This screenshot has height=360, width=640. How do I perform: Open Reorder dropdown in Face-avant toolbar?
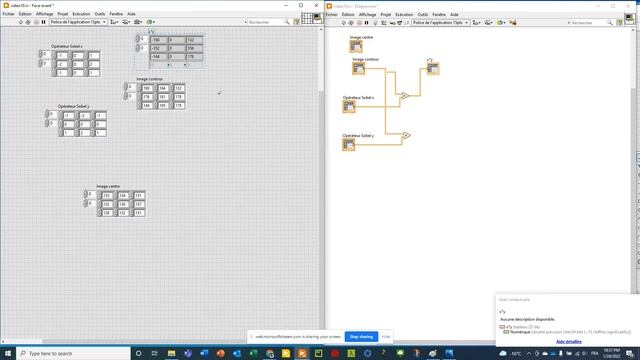(x=150, y=22)
